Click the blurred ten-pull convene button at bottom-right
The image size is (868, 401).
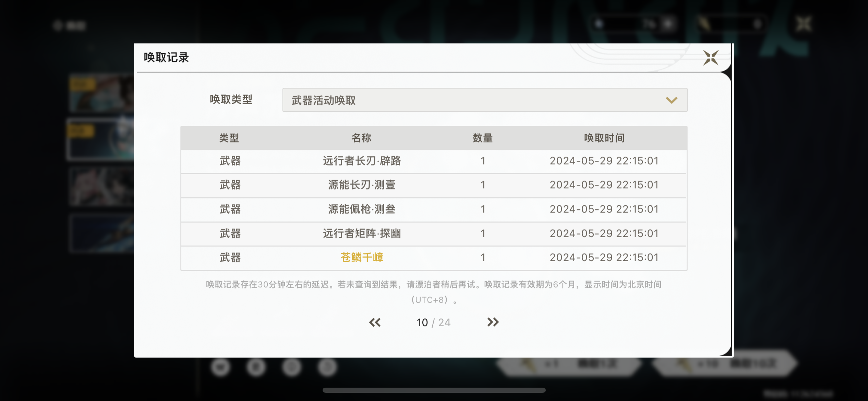(725, 364)
